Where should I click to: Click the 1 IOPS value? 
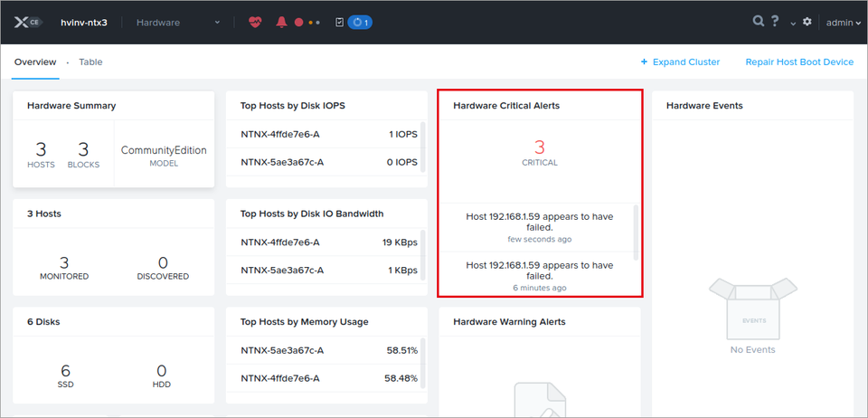coord(403,134)
